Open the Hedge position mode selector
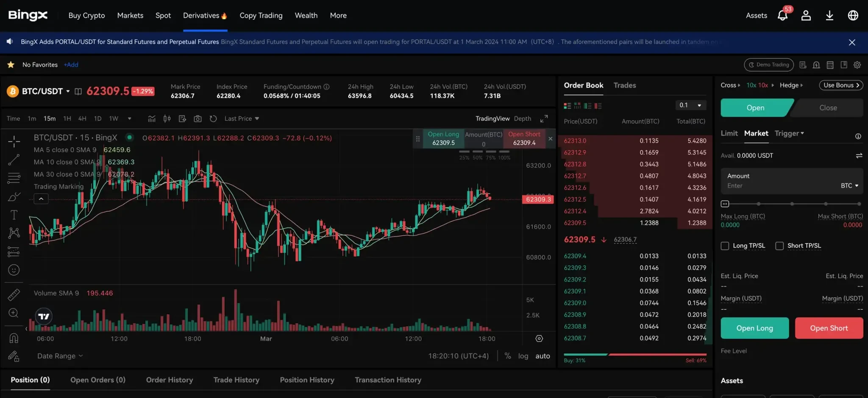Screen dimensions: 868x398 pyautogui.click(x=791, y=85)
